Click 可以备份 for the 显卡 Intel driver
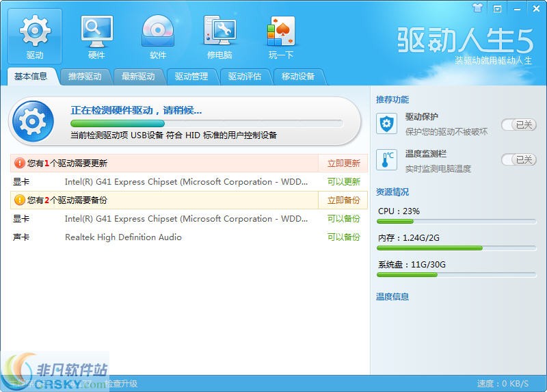The image size is (547, 392). (x=344, y=219)
